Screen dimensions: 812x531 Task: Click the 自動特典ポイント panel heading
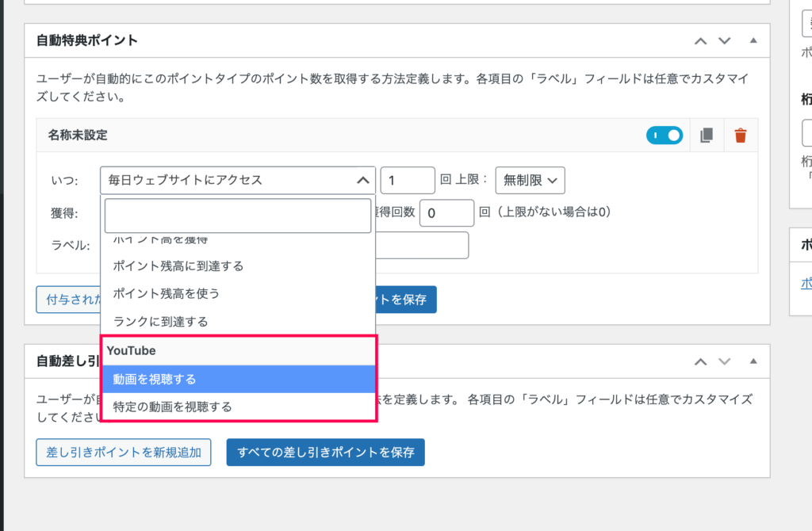point(87,40)
